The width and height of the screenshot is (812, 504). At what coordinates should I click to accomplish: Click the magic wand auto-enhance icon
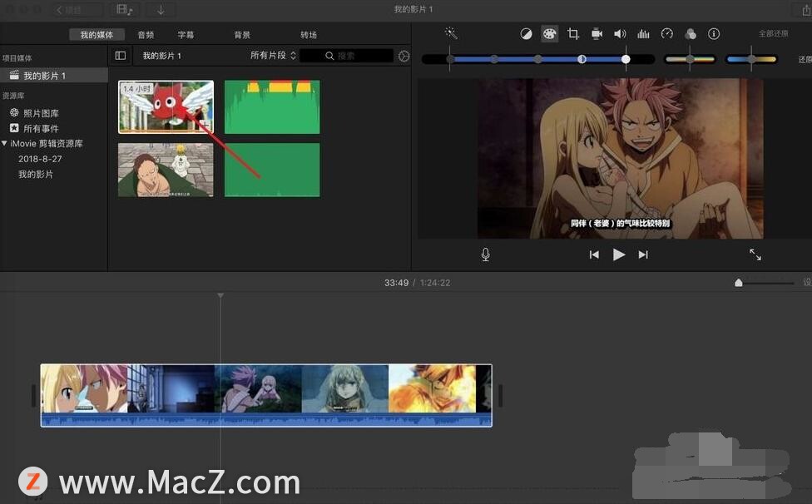pos(451,33)
